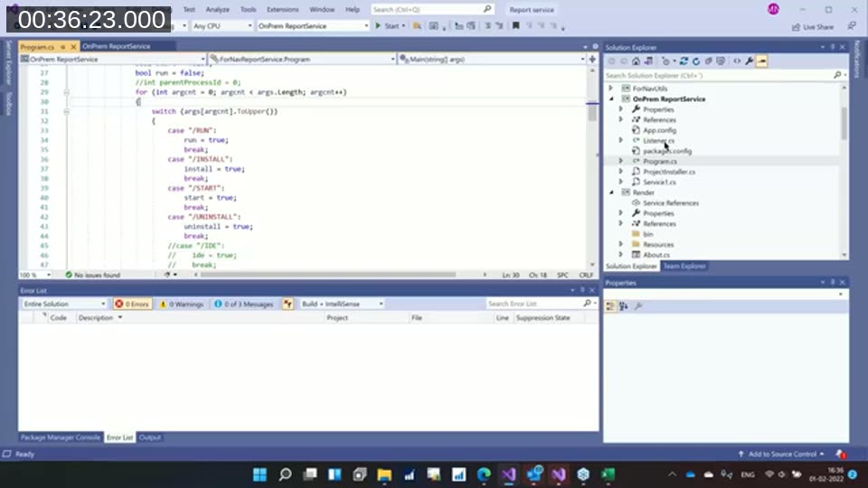Screen dimensions: 868x488
Task: Open the Analyze menu
Action: tap(218, 9)
